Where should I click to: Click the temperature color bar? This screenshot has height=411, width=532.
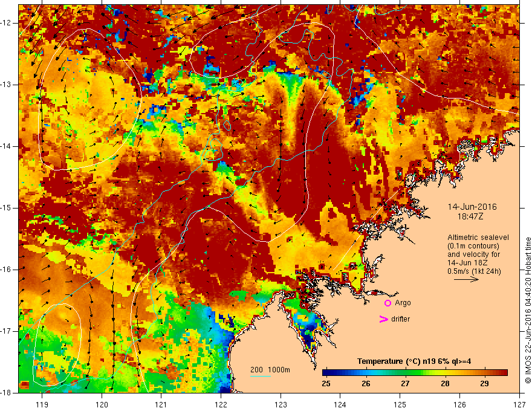[x=415, y=373]
